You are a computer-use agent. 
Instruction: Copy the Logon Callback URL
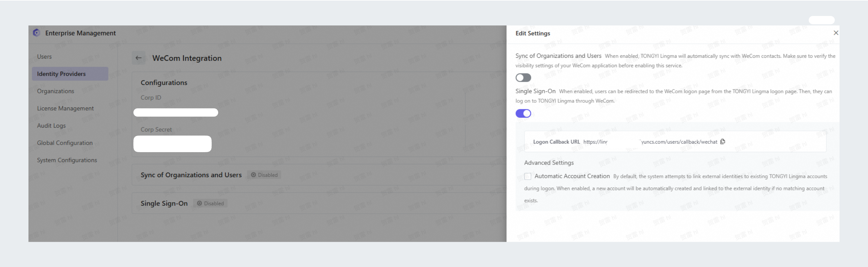722,141
